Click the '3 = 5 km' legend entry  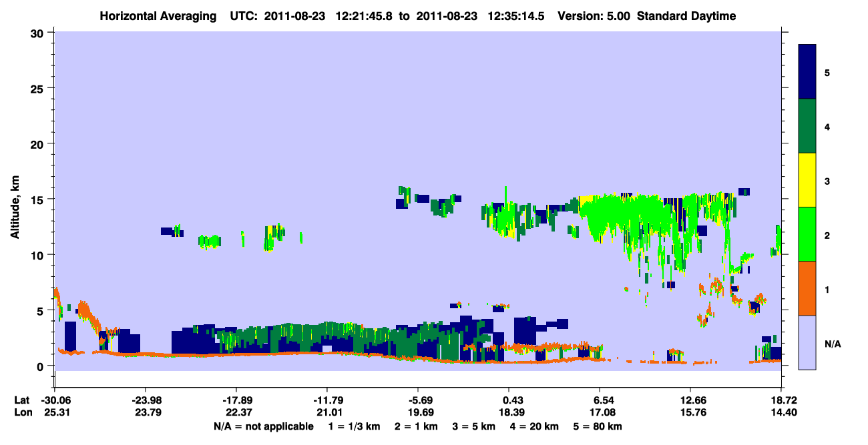click(x=475, y=426)
